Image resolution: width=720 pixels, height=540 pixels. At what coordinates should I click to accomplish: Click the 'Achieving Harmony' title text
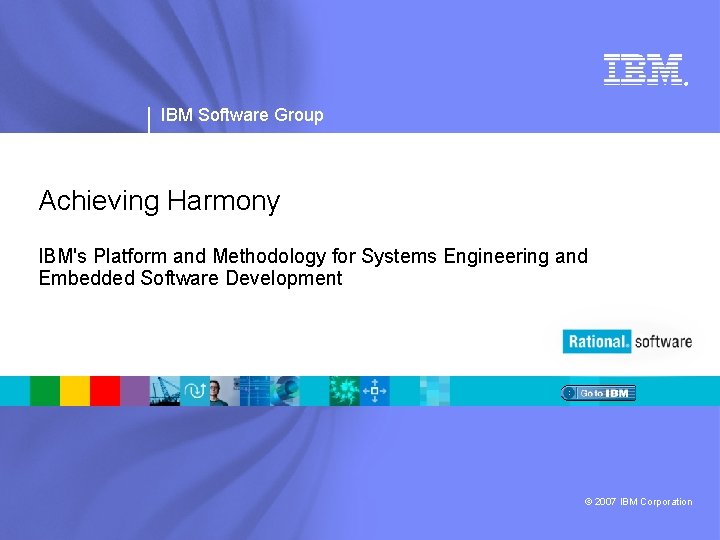tap(159, 201)
